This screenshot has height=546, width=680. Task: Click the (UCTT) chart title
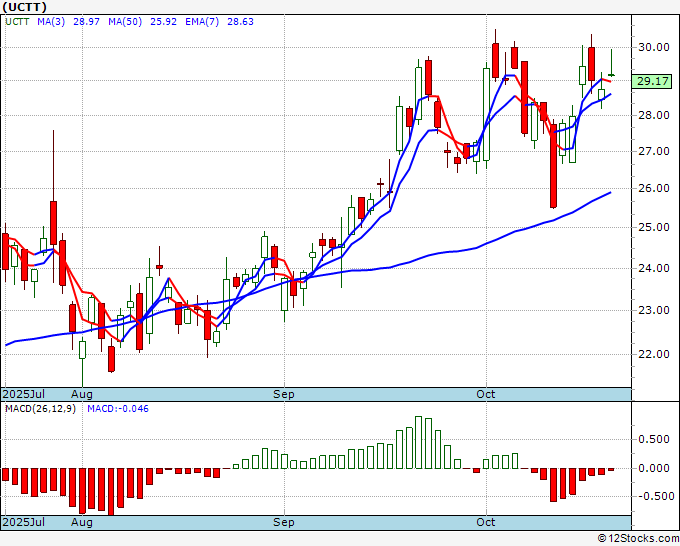coord(24,7)
